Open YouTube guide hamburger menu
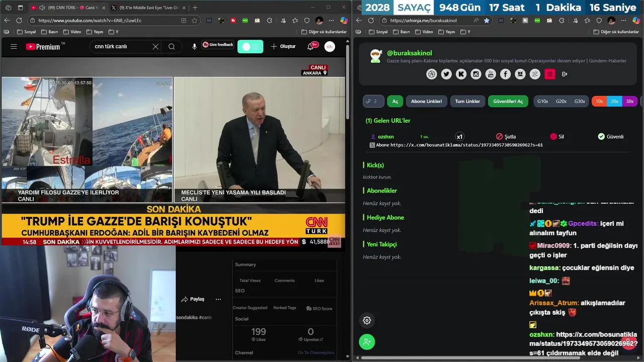This screenshot has height=362, width=644. (x=14, y=46)
